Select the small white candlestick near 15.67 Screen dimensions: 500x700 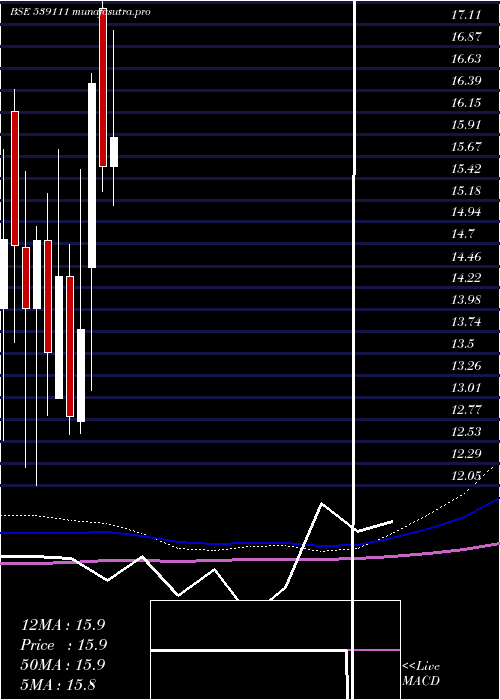(114, 152)
